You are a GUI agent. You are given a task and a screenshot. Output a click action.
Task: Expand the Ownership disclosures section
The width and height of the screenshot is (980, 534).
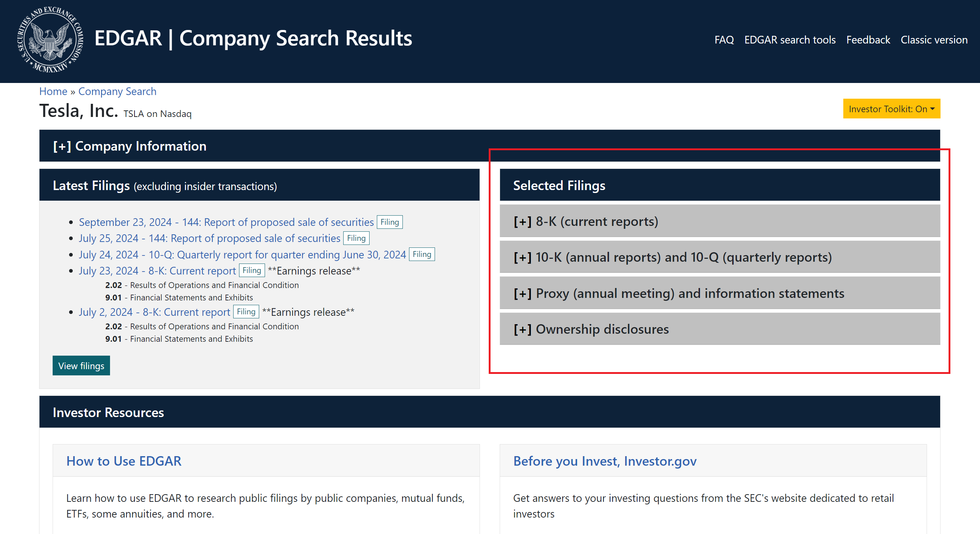click(591, 329)
